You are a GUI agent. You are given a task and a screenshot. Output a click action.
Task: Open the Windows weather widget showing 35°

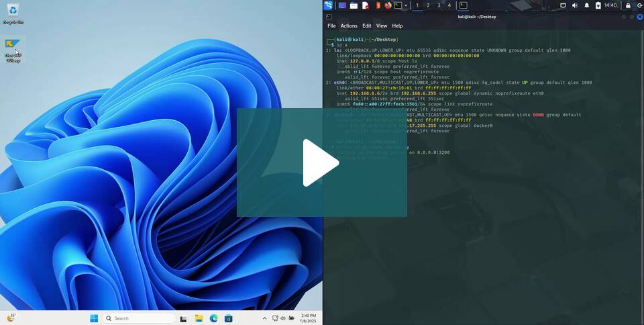pos(11,318)
